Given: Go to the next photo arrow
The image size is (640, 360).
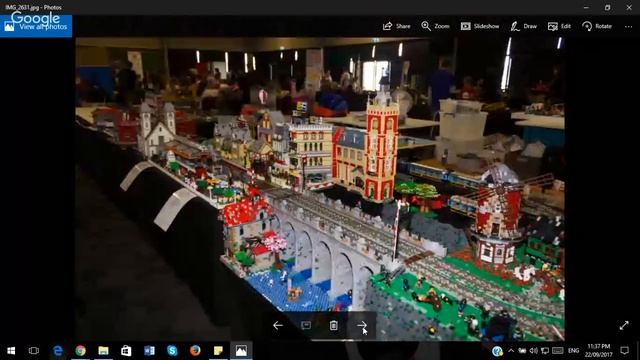Looking at the screenshot, I should point(362,325).
